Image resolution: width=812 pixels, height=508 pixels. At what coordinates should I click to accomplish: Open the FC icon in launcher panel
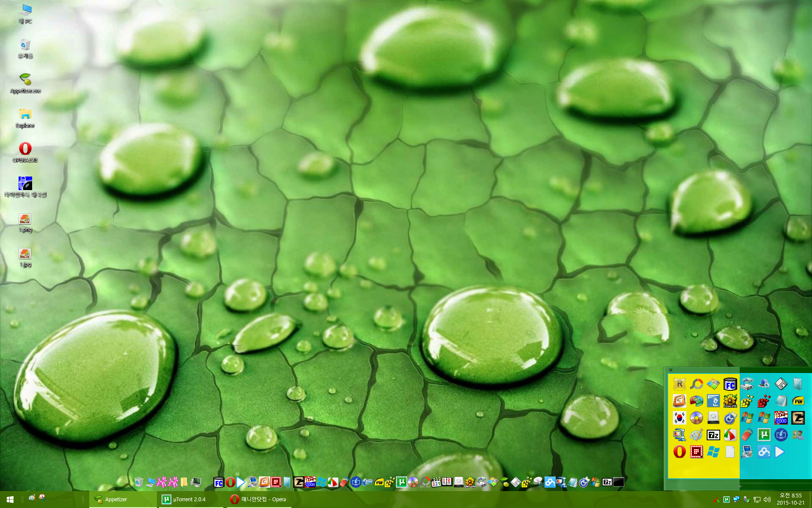pyautogui.click(x=730, y=384)
